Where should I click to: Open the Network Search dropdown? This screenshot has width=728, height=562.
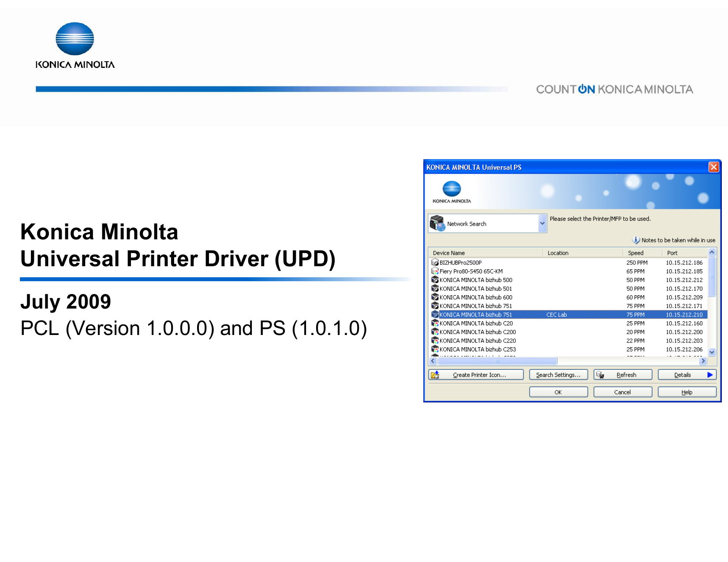pos(542,223)
